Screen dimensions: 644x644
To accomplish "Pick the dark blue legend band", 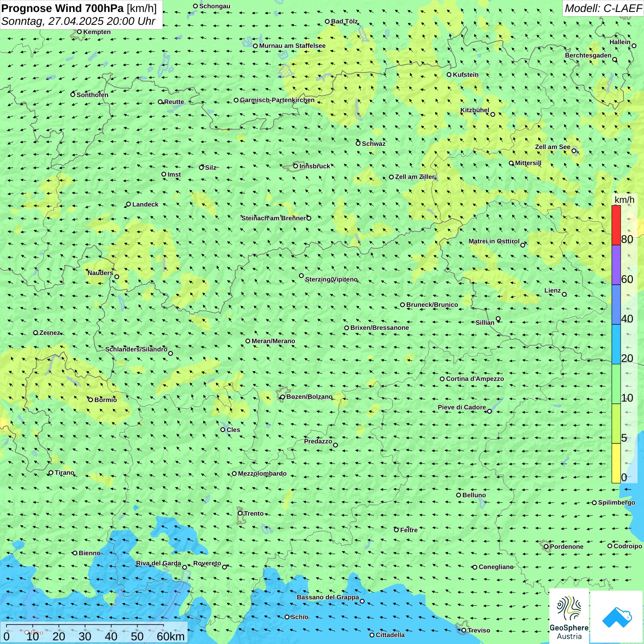I will point(616,305).
